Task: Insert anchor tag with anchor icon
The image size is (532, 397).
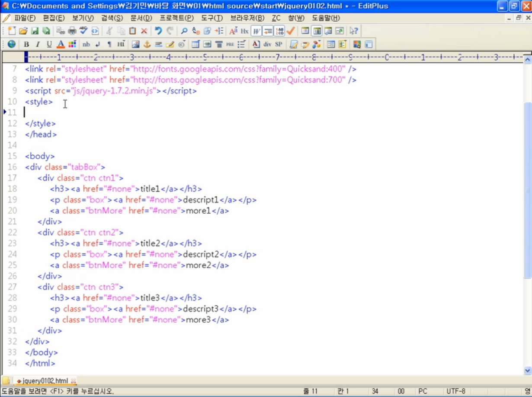Action: [x=147, y=44]
